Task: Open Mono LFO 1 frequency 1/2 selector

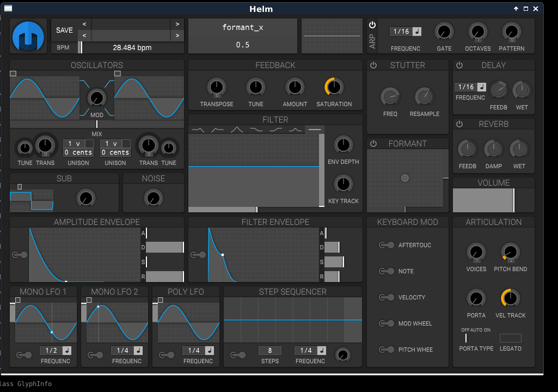Action: point(51,350)
